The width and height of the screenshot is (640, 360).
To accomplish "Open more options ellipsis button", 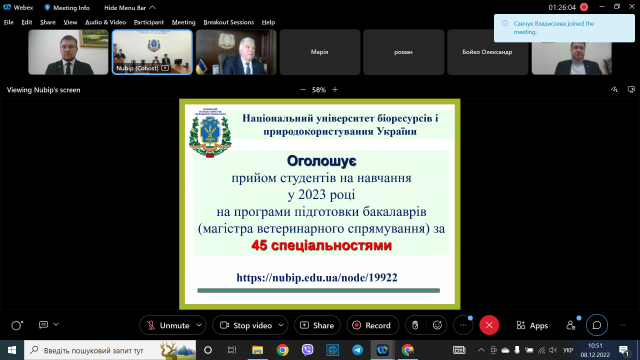I will point(463,325).
